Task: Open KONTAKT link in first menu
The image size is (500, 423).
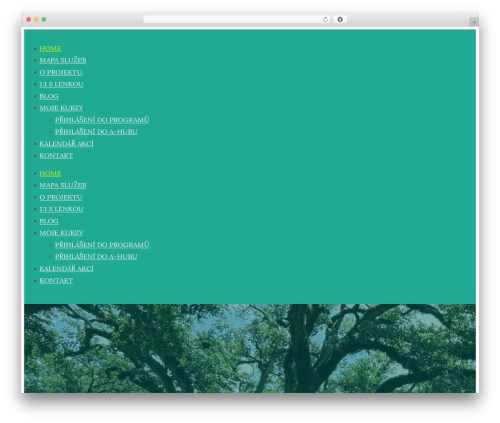Action: tap(56, 156)
